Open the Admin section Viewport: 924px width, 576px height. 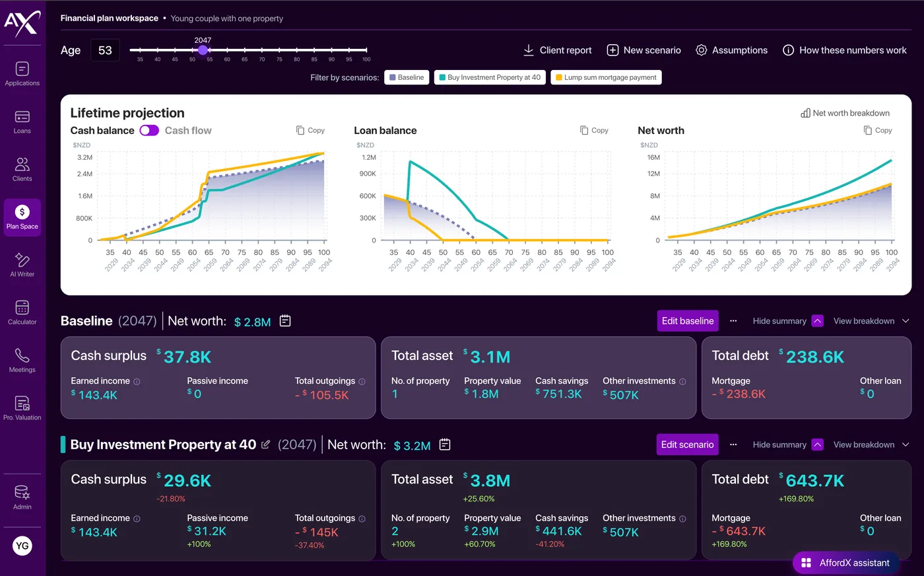(22, 497)
